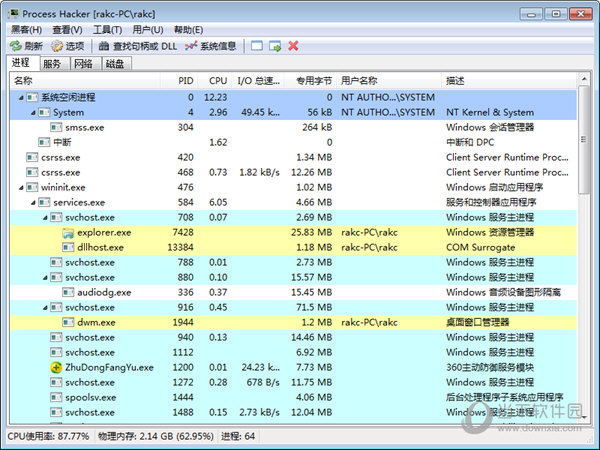
Task: Collapse svchost.exe PID 916 node
Action: [45, 308]
